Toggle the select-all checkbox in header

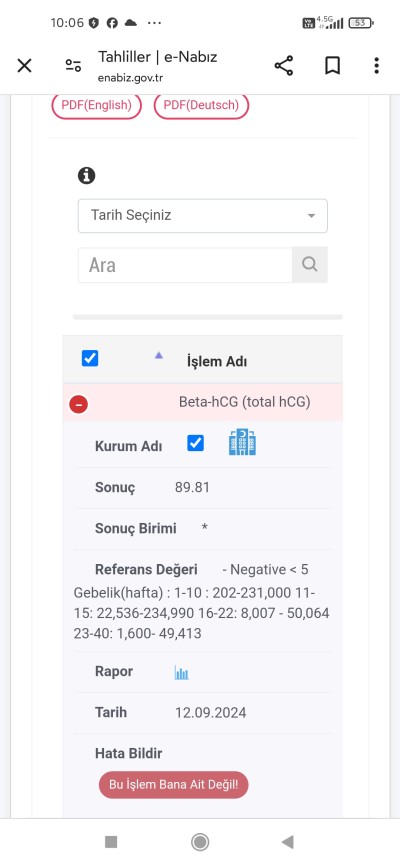click(90, 358)
